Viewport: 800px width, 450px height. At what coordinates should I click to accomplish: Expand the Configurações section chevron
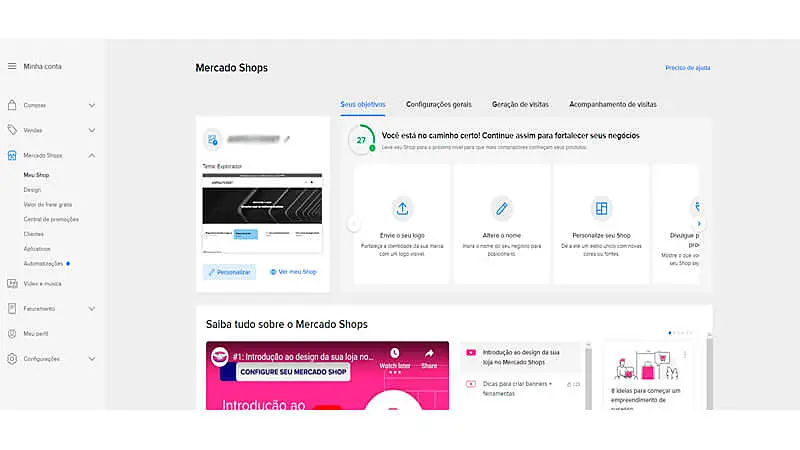coord(92,359)
